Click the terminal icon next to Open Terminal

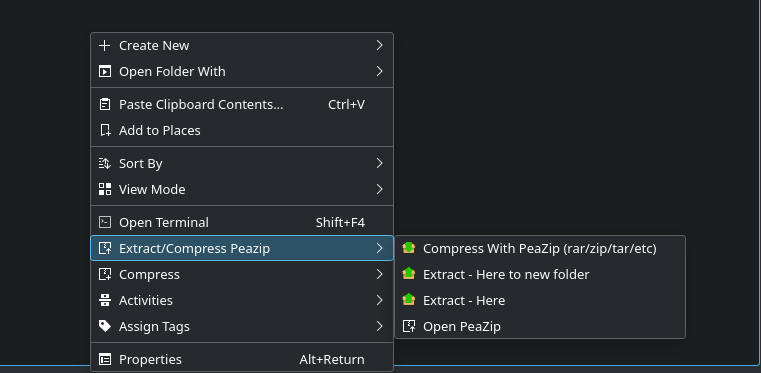click(104, 222)
